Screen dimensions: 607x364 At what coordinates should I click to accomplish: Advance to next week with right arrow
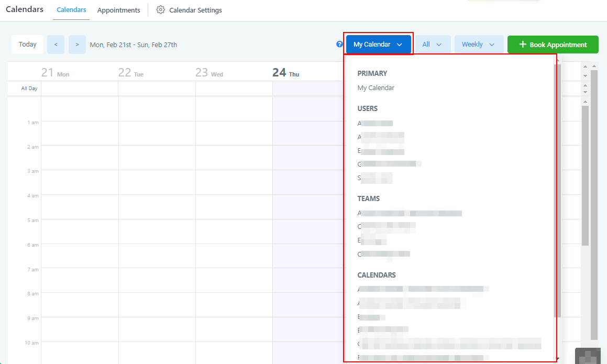77,45
